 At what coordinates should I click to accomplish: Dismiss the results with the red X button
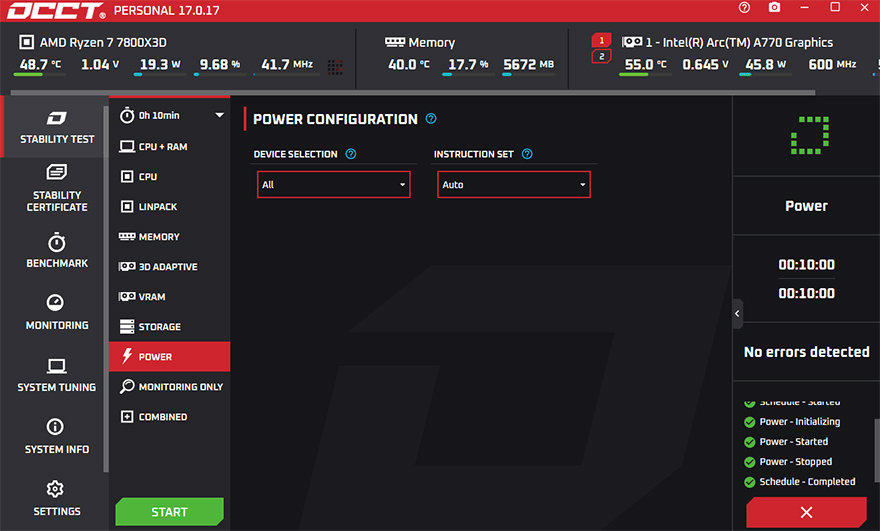point(806,512)
